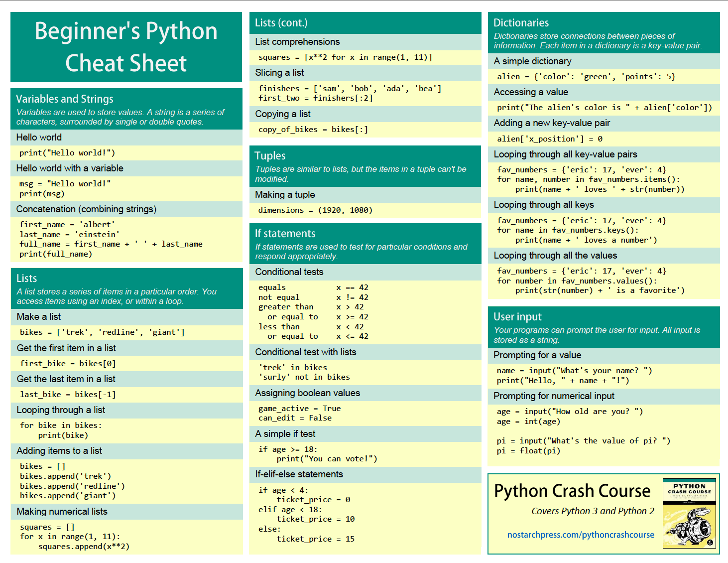Click the alien = {'color': 'green', 'points': 5} line
Viewport: 728px width, 563px height.
point(586,77)
